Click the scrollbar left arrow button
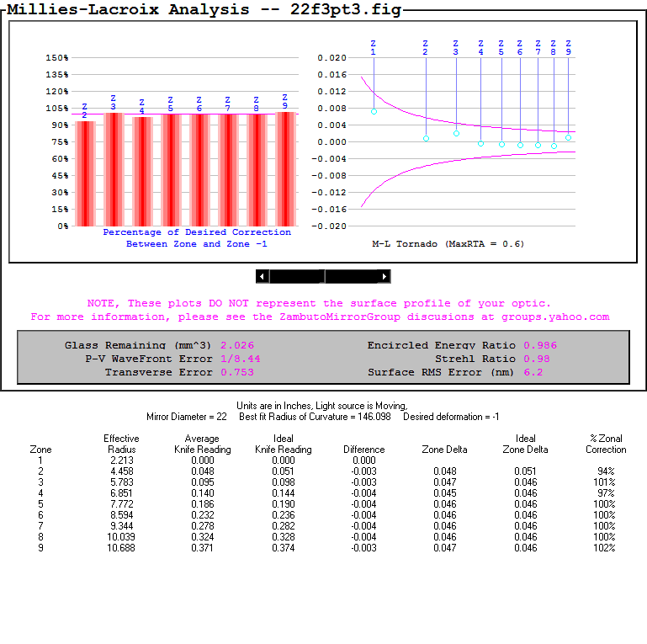The width and height of the screenshot is (647, 644). point(263,276)
